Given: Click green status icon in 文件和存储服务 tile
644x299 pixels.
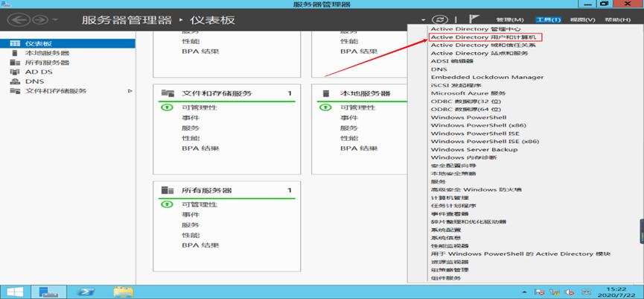Looking at the screenshot, I should 168,108.
